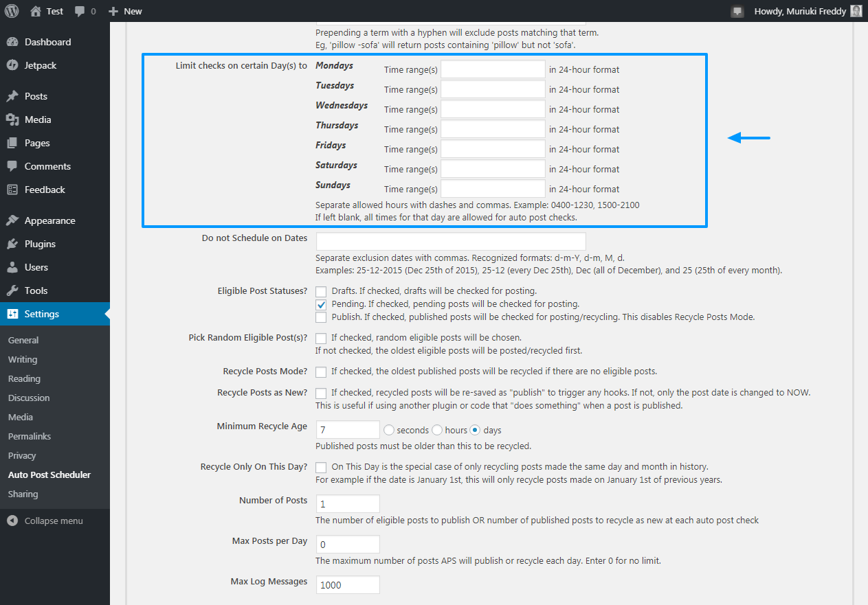Click the plus New icon
The width and height of the screenshot is (868, 605).
(113, 11)
